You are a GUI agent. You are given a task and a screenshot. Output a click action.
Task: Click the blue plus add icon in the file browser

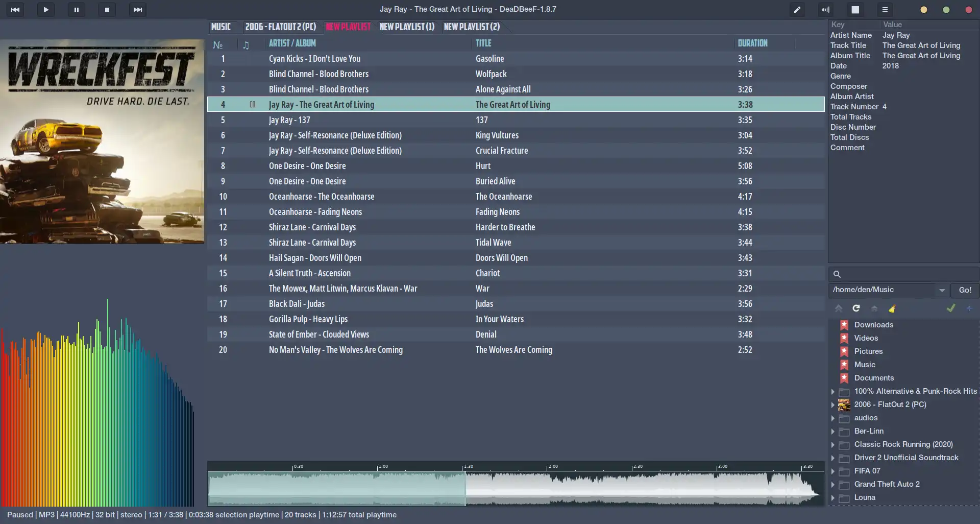tap(969, 308)
